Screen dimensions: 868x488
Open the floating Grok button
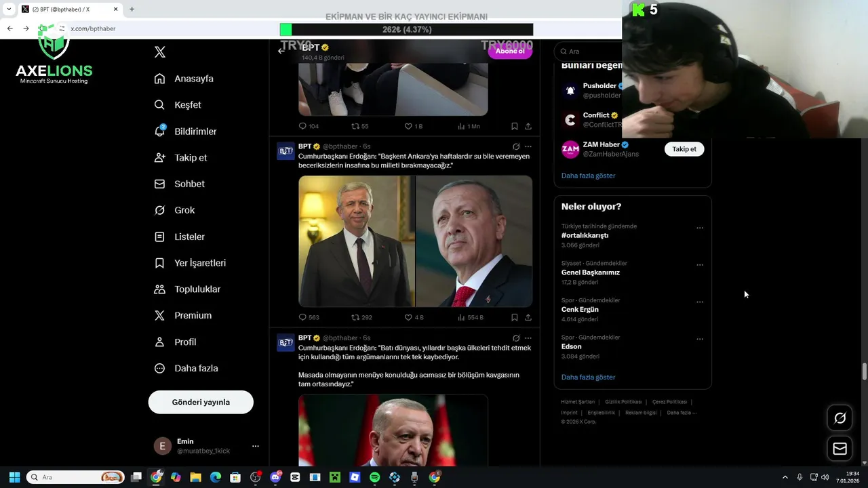[x=840, y=418]
